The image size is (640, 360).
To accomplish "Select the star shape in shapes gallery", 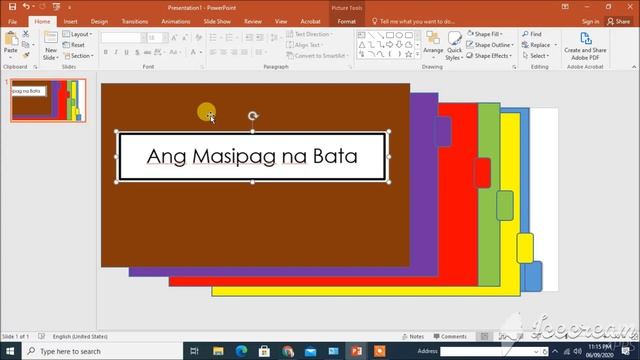I will click(409, 54).
